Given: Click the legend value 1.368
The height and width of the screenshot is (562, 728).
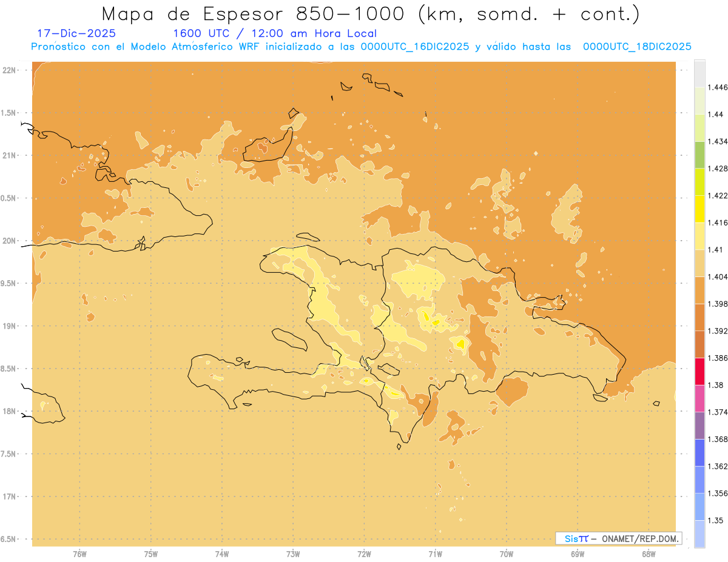Looking at the screenshot, I should pyautogui.click(x=718, y=439).
